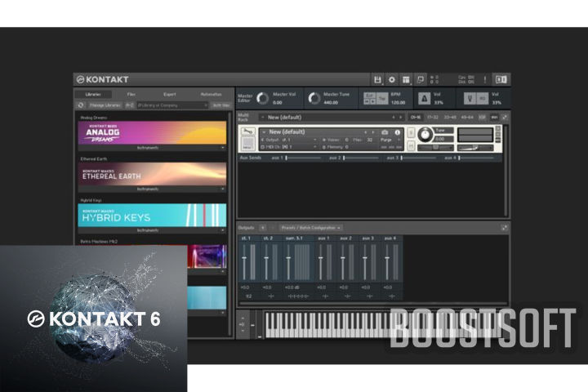This screenshot has width=588, height=392.
Task: Click the metronome icon
Action: pyautogui.click(x=424, y=98)
